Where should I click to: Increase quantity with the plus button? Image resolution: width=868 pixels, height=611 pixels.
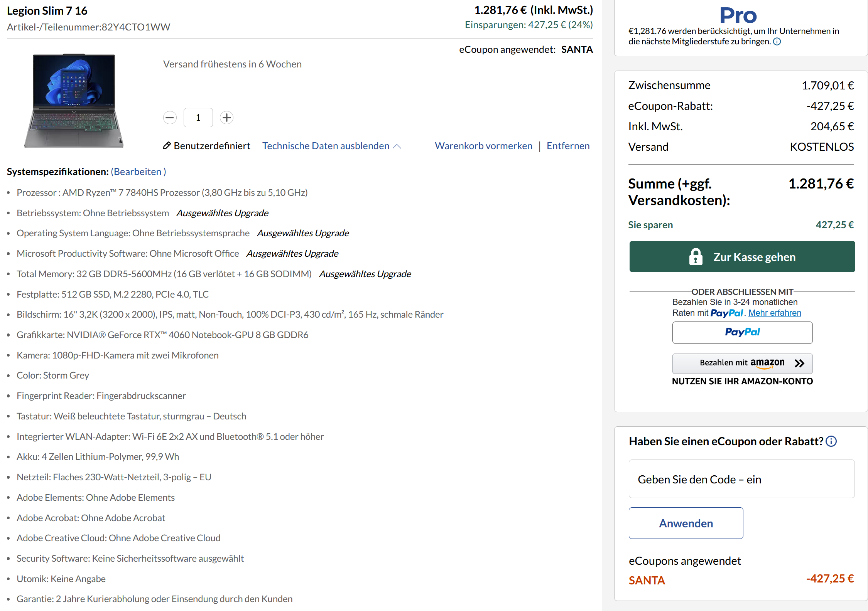227,118
